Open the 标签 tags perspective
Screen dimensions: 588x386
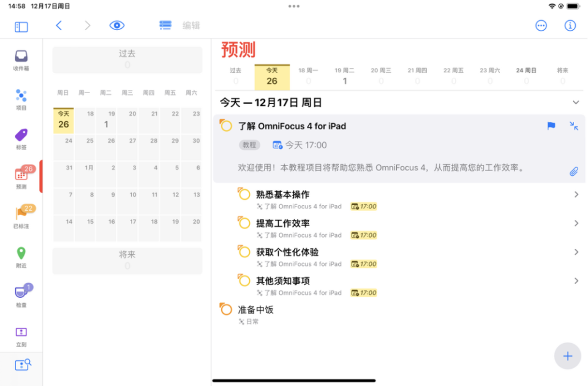(21, 139)
